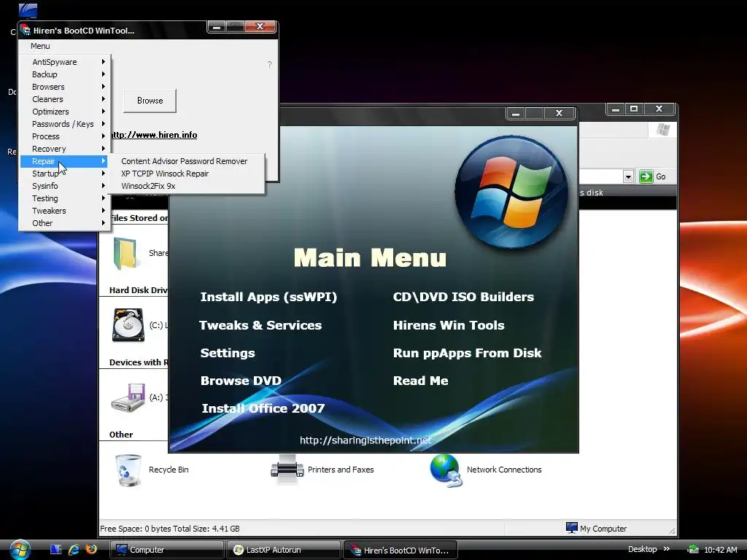Image resolution: width=747 pixels, height=560 pixels.
Task: Choose XP TCPIP Winsock Repair
Action: pos(186,174)
